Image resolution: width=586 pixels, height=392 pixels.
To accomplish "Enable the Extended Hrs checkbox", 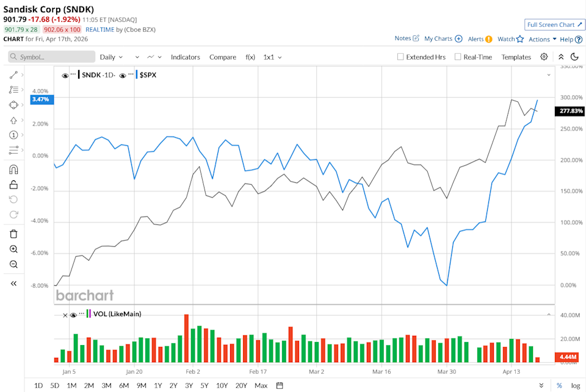I will coord(400,57).
